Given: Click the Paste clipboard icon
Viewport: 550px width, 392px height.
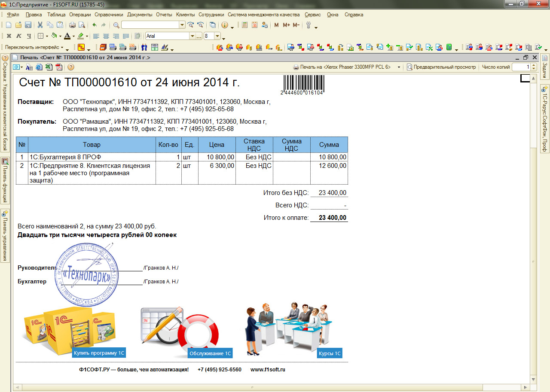Looking at the screenshot, I should (60, 25).
